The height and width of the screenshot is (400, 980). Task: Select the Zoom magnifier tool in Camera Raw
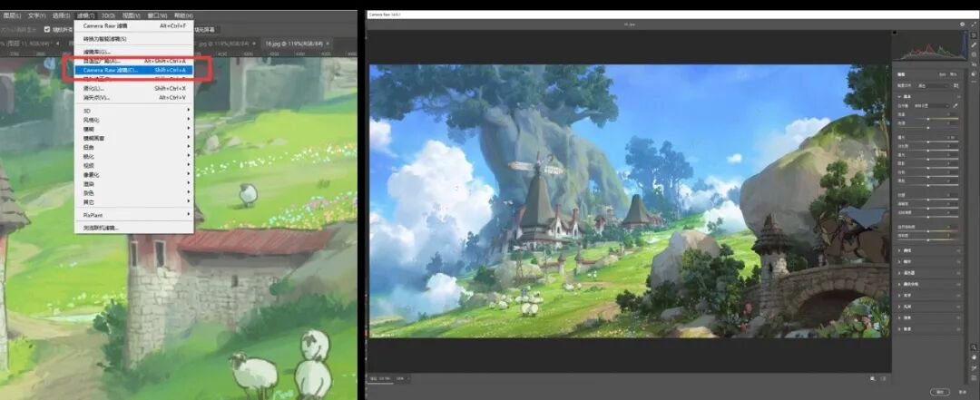point(973,346)
